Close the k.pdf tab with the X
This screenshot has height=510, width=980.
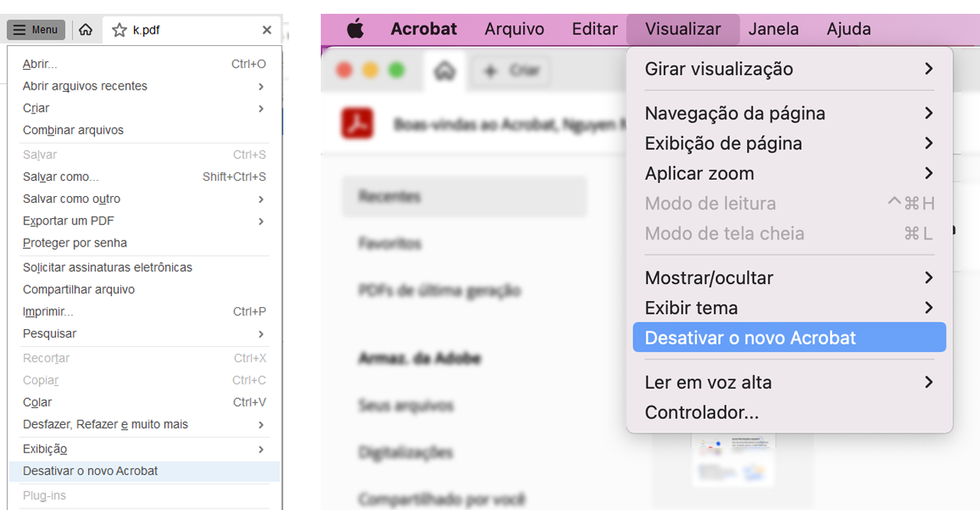(266, 30)
